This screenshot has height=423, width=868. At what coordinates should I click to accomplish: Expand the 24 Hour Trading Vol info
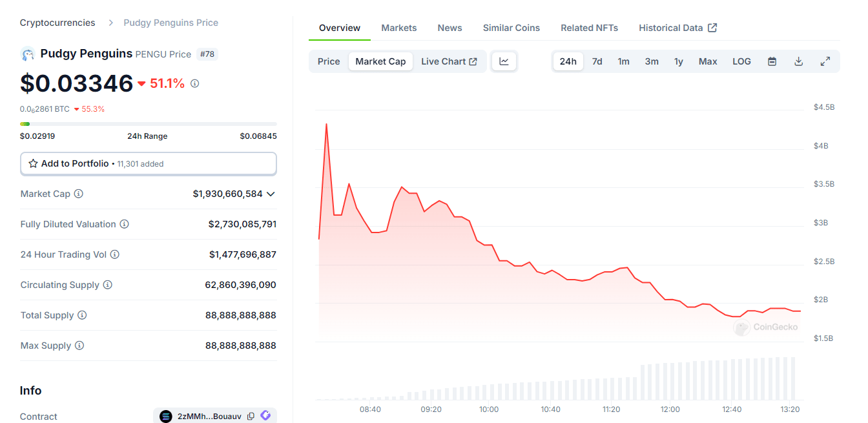pos(115,254)
